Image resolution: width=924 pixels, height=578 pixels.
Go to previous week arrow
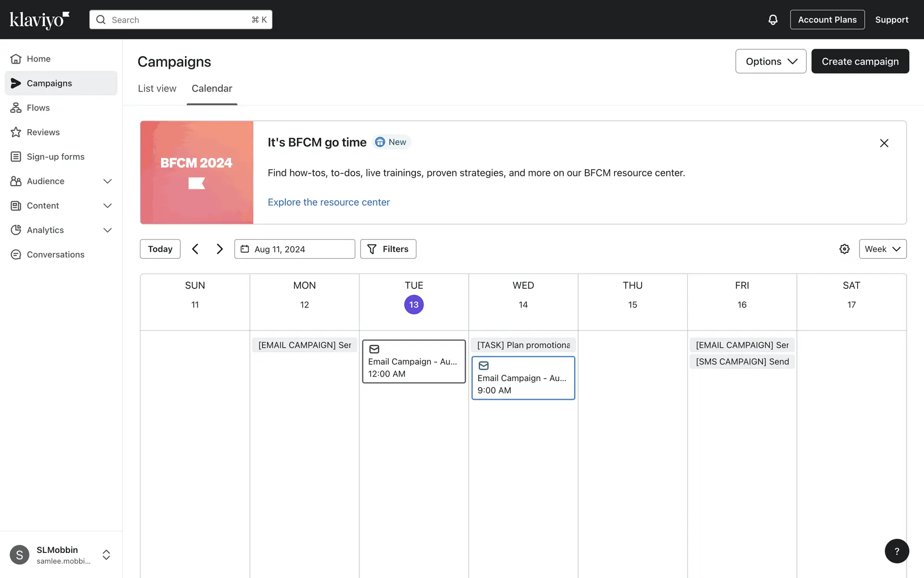pos(195,249)
